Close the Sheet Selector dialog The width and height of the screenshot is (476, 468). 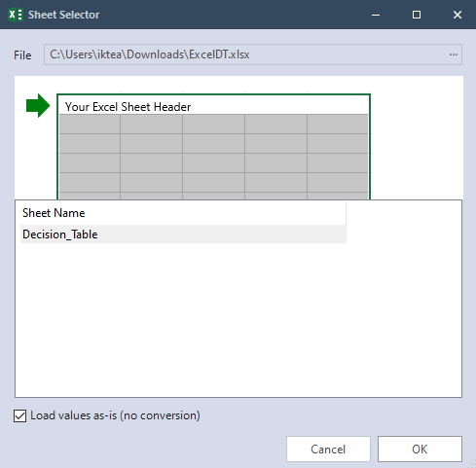pos(458,15)
